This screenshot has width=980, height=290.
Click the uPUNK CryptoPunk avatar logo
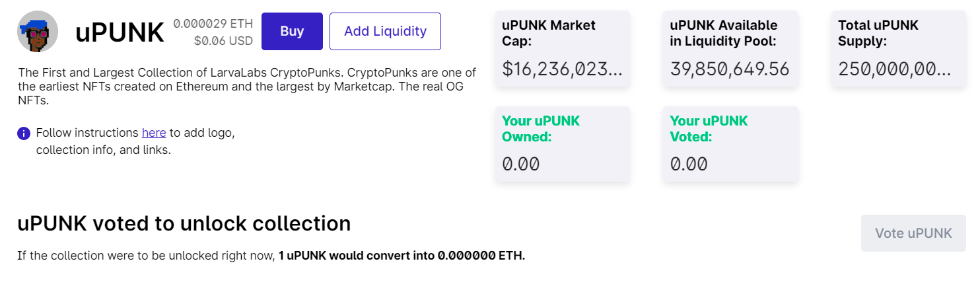click(38, 31)
